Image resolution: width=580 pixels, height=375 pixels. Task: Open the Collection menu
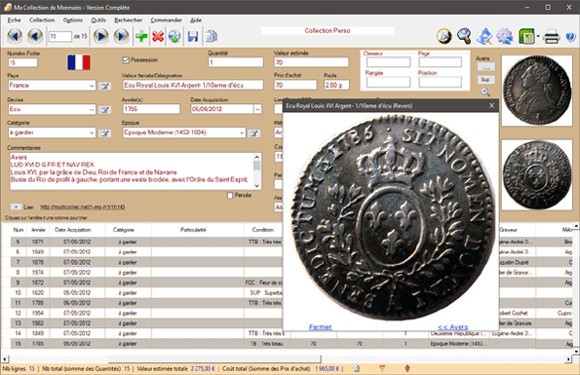pyautogui.click(x=42, y=20)
